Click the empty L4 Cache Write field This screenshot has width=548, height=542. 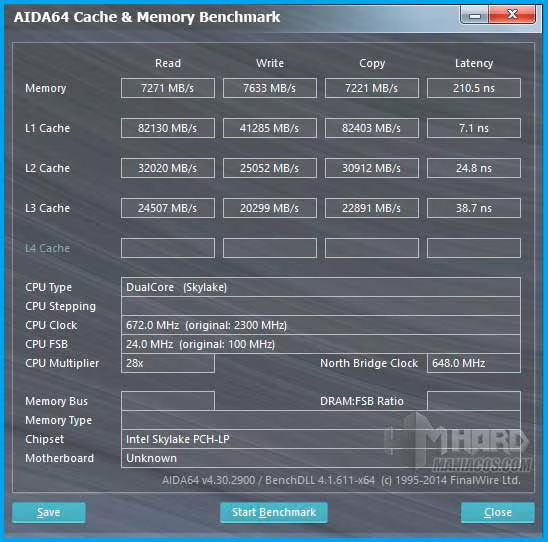coord(270,248)
